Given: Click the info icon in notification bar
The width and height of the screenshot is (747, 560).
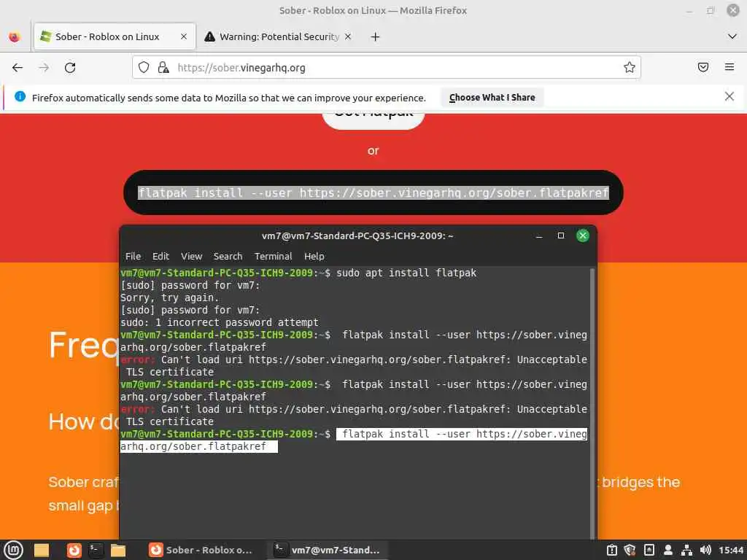Looking at the screenshot, I should [x=20, y=97].
